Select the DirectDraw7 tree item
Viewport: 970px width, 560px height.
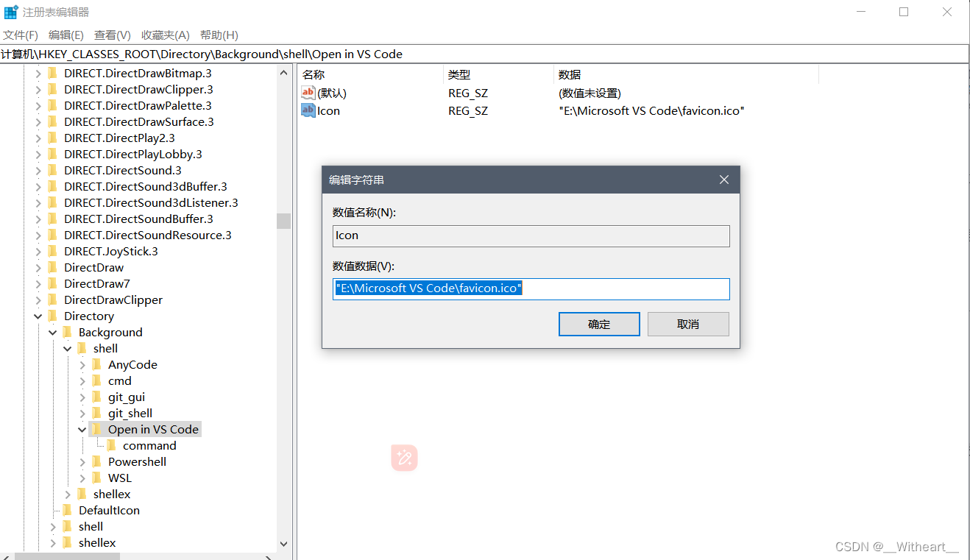click(x=97, y=283)
